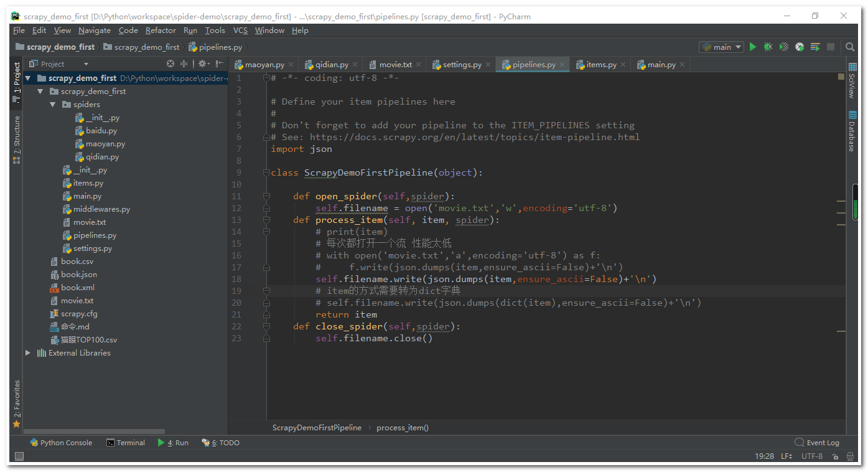This screenshot has height=472, width=868.
Task: Click line number 18 in the gutter
Action: (236, 279)
